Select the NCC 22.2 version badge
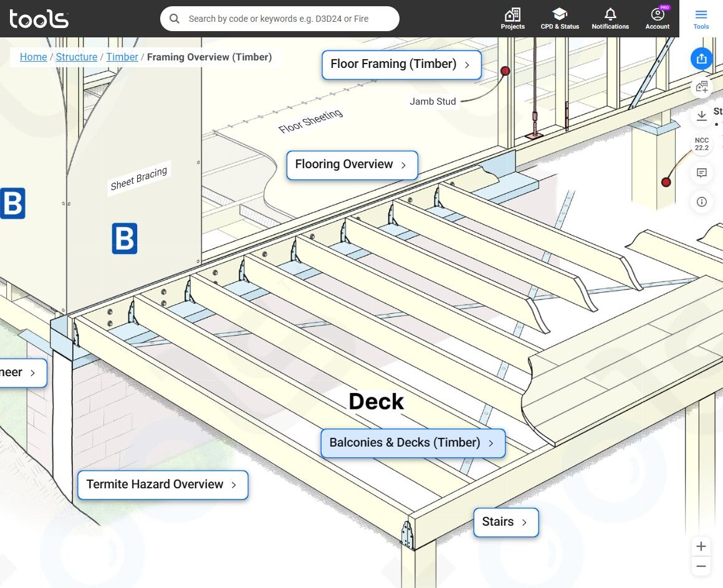The height and width of the screenshot is (588, 723). 701,144
